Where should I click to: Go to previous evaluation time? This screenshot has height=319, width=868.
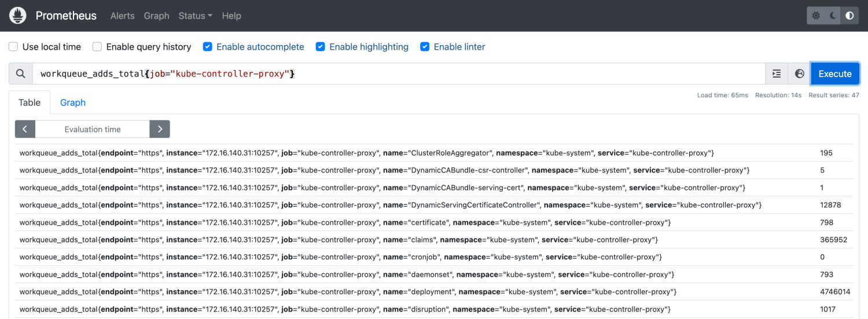point(25,129)
